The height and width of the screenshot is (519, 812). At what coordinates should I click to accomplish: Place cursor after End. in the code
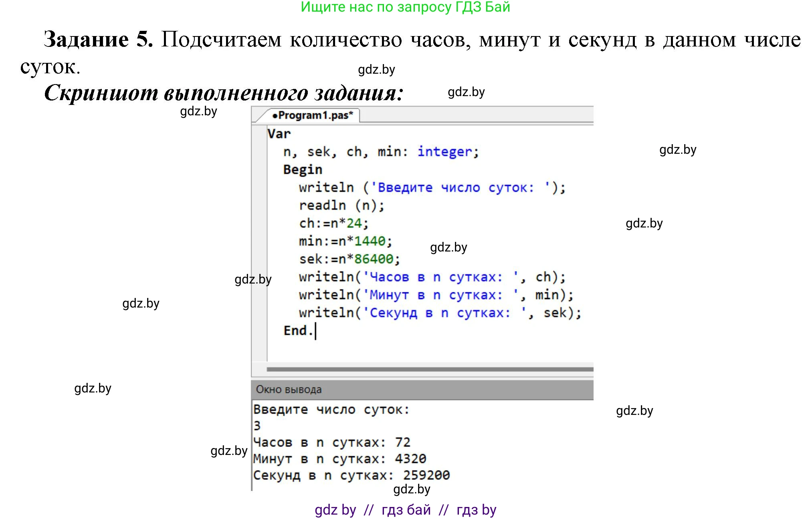pyautogui.click(x=317, y=330)
